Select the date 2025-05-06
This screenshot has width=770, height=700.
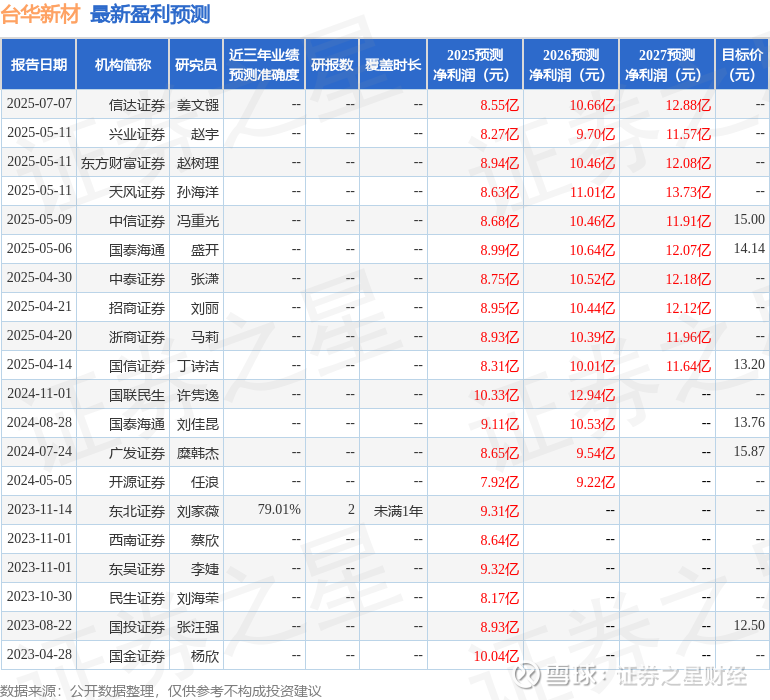tap(39, 249)
